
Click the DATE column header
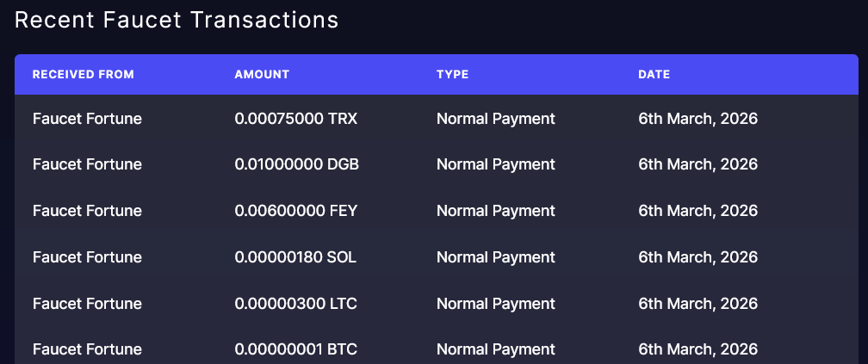(654, 75)
